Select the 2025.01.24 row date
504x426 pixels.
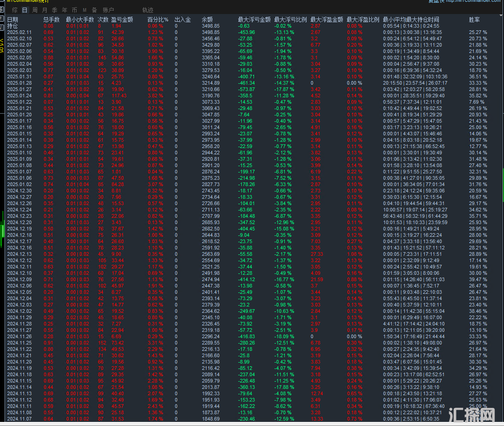tap(19, 96)
